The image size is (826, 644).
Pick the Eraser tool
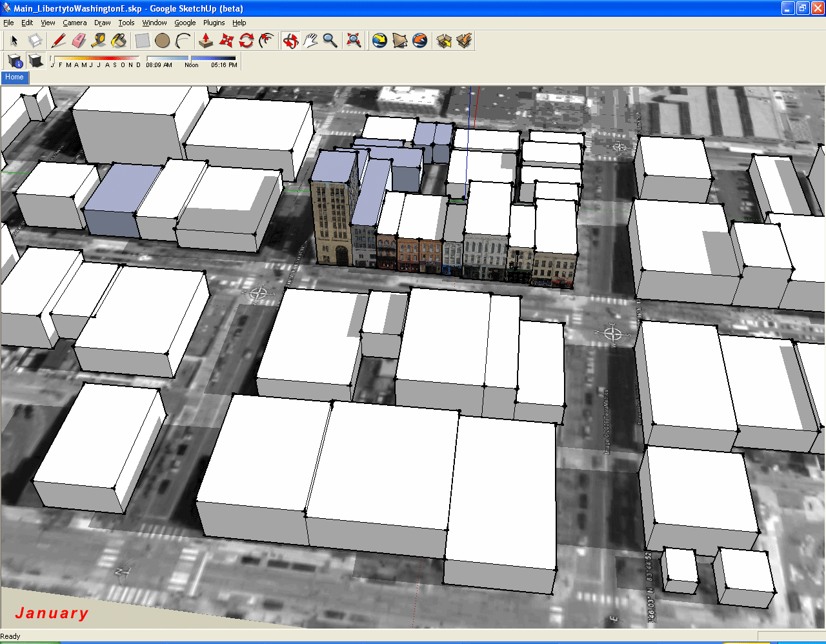click(79, 41)
